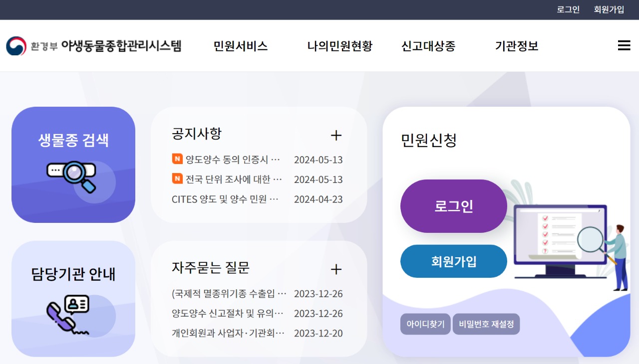
Task: Select the 기관정보 menu item
Action: tap(517, 46)
